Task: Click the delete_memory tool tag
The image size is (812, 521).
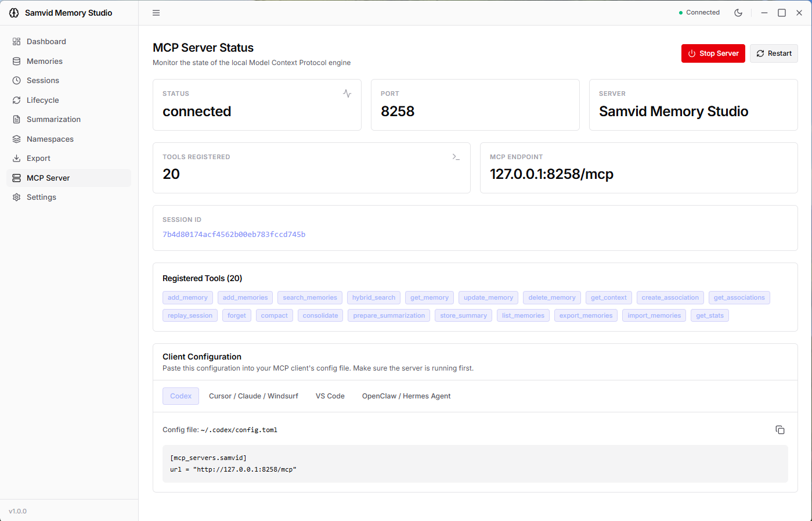Action: pyautogui.click(x=552, y=298)
